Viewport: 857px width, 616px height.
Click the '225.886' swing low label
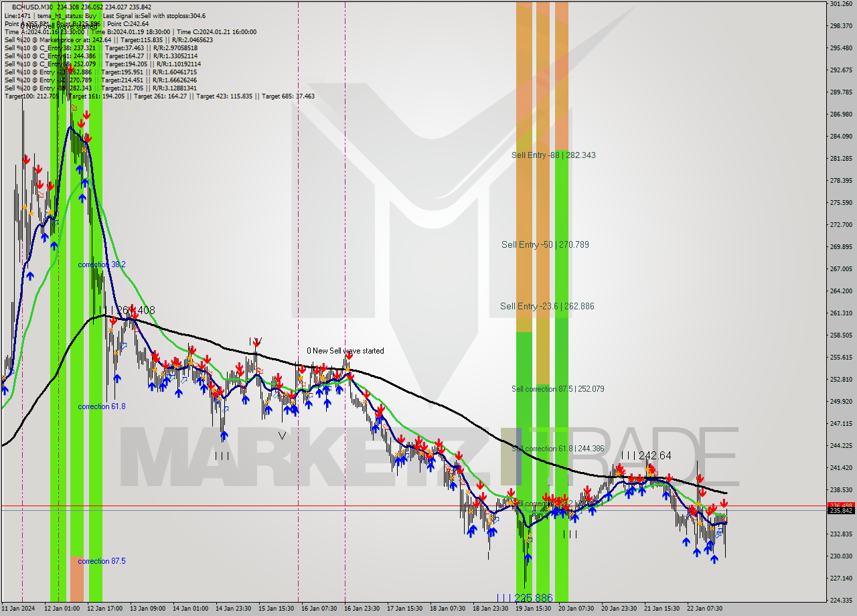click(x=534, y=598)
